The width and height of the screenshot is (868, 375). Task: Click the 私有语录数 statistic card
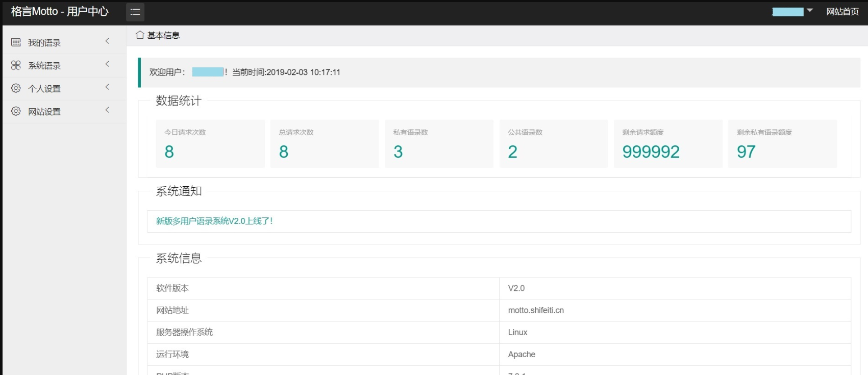coord(439,143)
